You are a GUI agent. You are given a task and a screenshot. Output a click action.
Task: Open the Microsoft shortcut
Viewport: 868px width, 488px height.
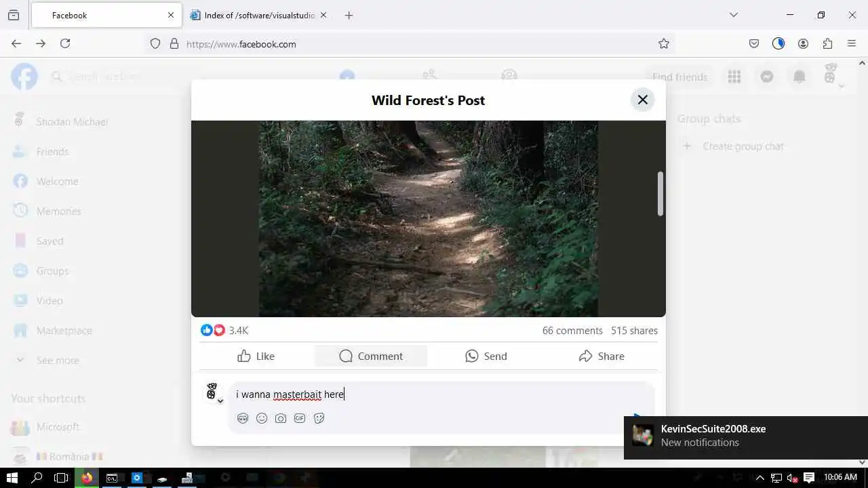[58, 426]
